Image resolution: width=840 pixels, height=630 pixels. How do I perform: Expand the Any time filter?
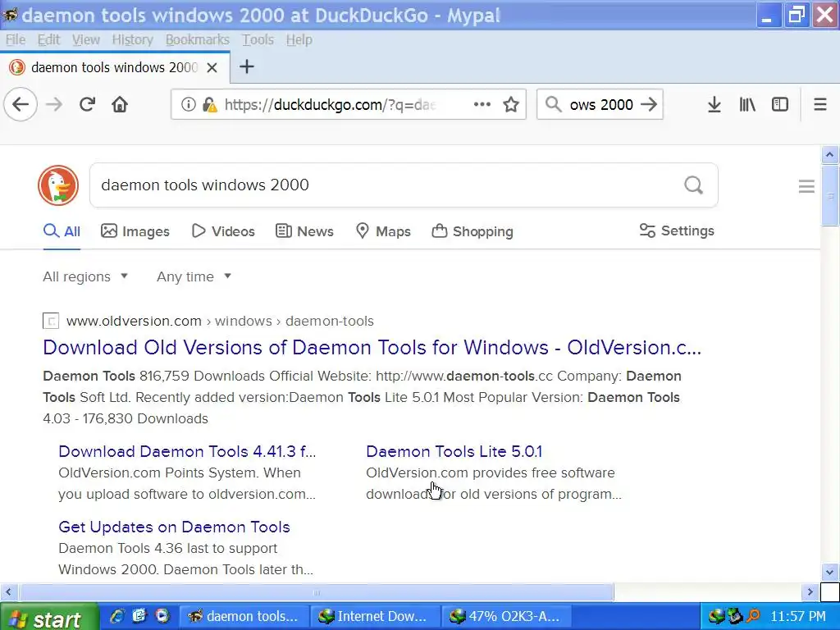(194, 276)
